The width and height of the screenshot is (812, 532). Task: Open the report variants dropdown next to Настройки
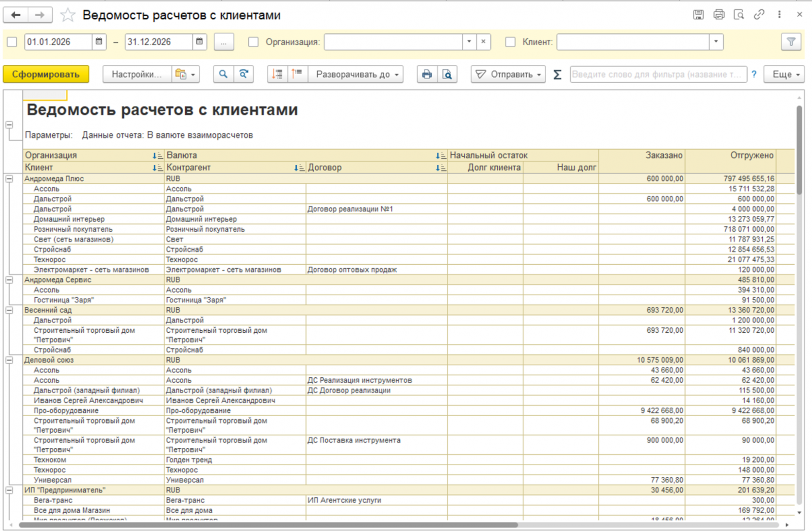pyautogui.click(x=186, y=74)
